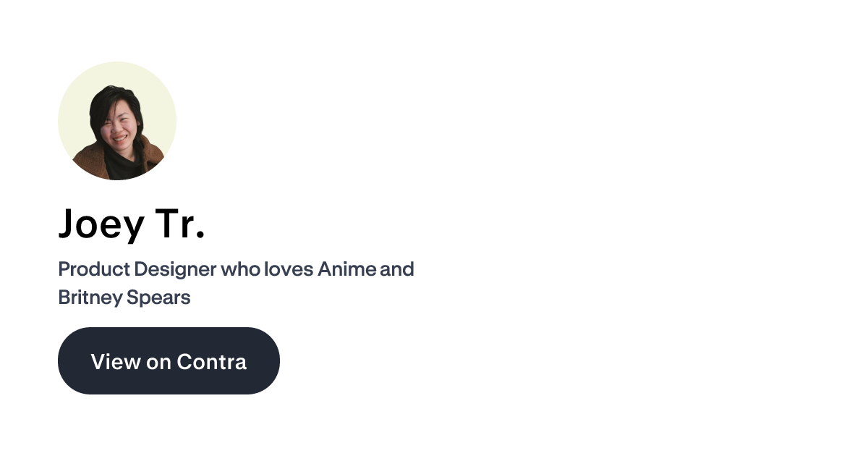Click the second line of the bio
The width and height of the screenshot is (868, 456).
coord(124,297)
